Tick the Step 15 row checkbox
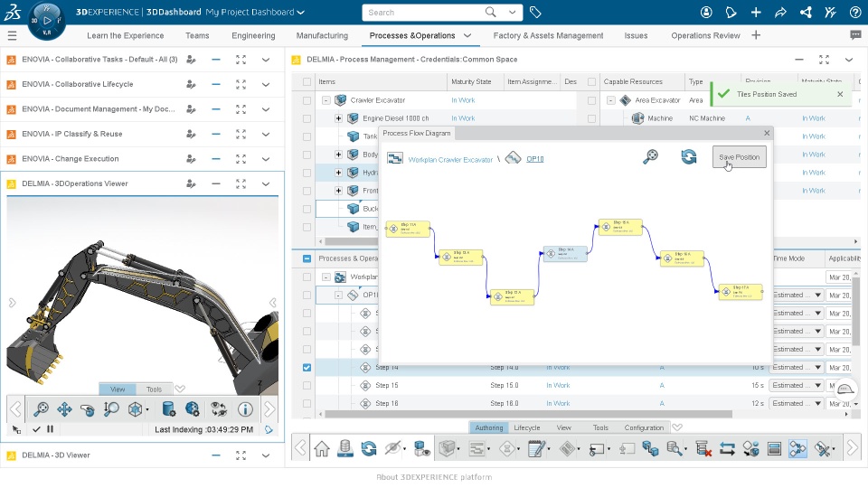The image size is (868, 488). (307, 386)
